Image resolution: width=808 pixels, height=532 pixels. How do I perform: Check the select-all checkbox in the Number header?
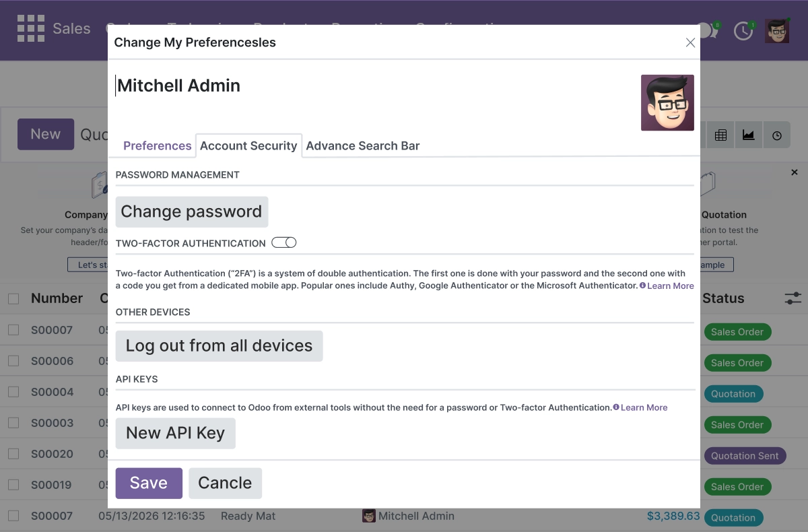pos(13,299)
